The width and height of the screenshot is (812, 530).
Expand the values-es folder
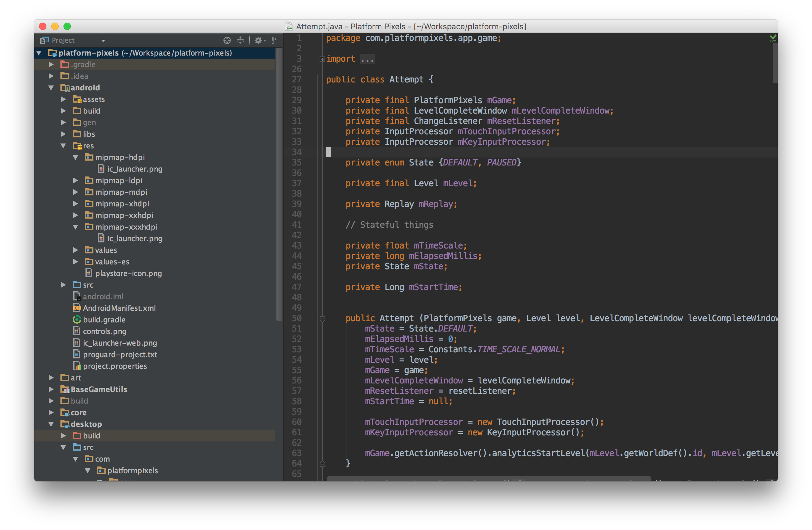point(76,262)
